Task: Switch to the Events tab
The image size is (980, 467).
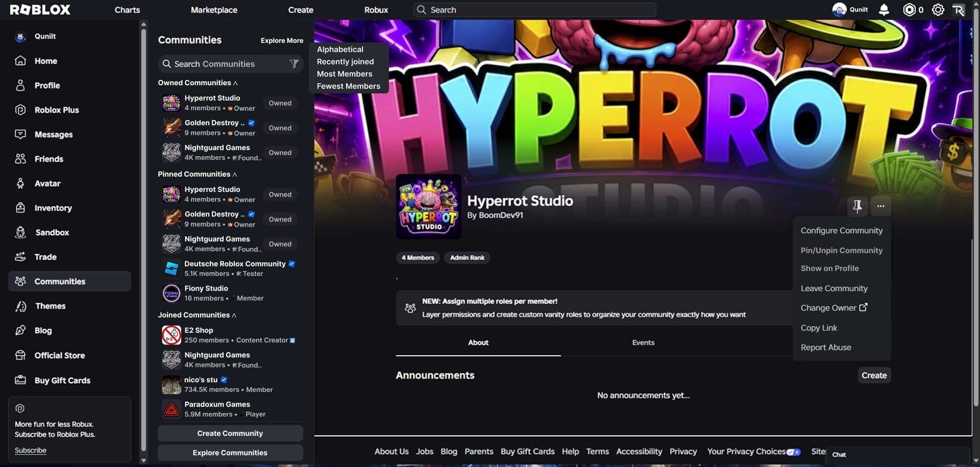Action: pos(643,342)
